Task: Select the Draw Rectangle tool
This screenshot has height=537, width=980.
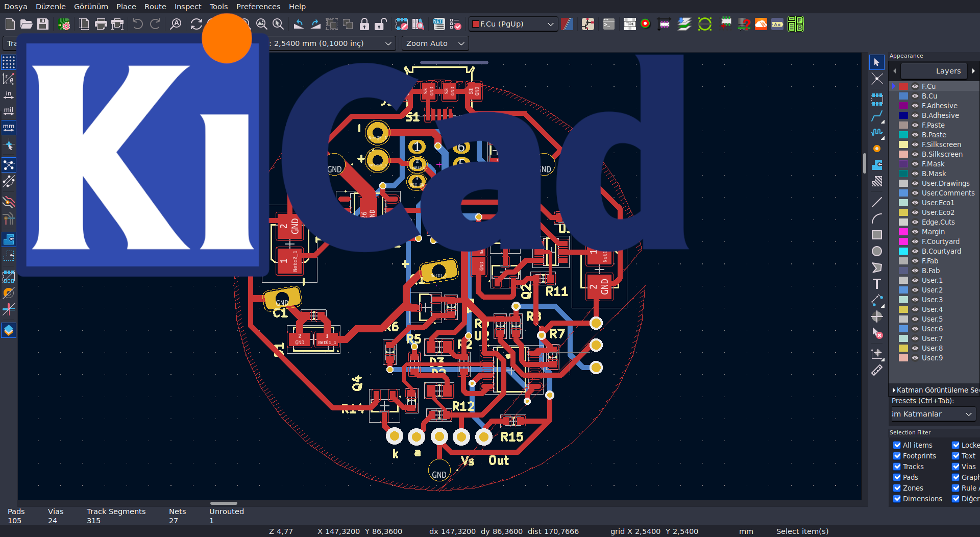Action: (877, 235)
